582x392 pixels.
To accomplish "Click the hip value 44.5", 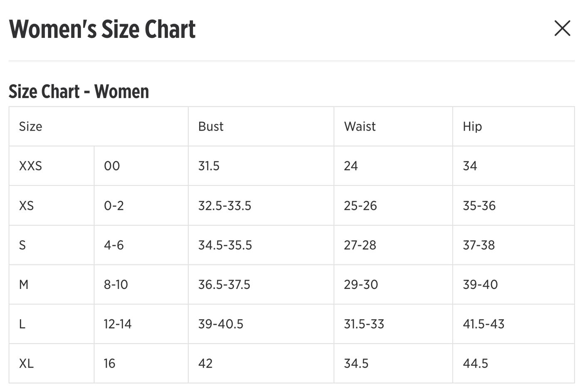I will coord(475,363).
